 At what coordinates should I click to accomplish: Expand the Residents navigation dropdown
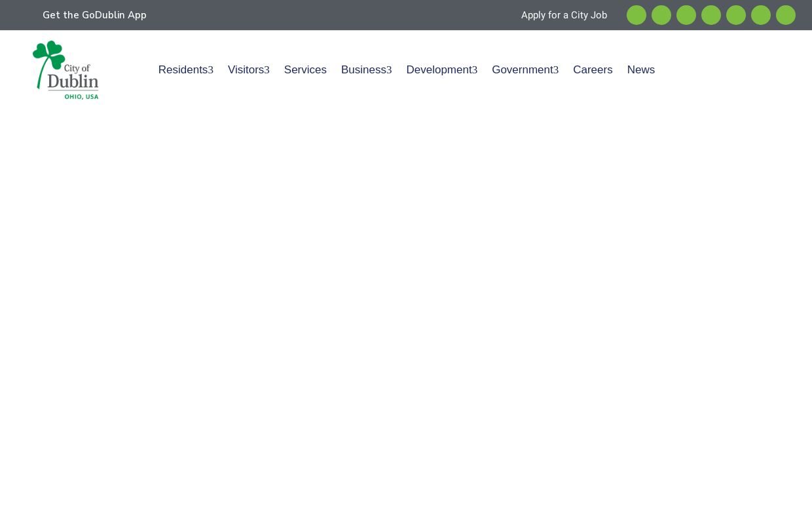click(185, 70)
